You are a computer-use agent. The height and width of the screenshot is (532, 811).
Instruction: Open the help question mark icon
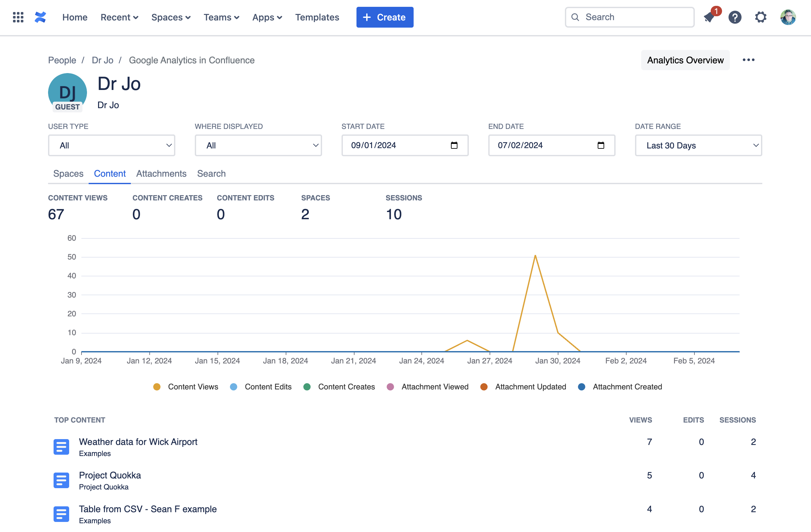click(735, 17)
